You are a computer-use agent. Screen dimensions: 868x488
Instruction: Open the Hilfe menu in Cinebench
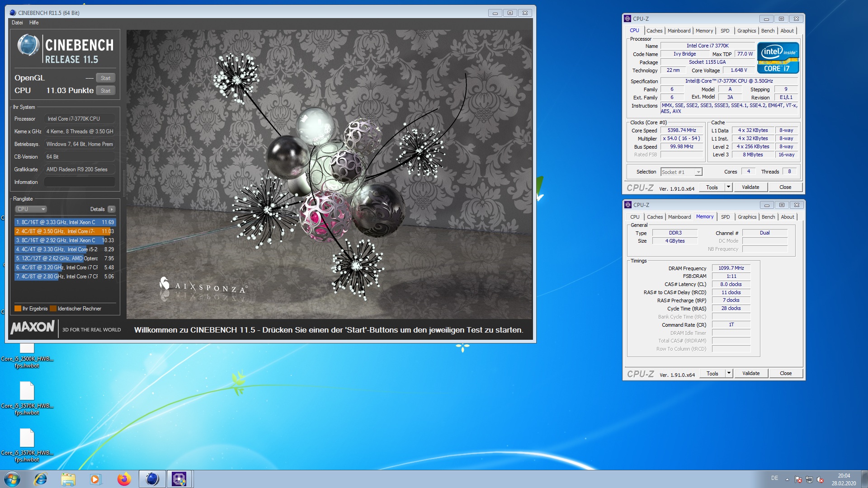(x=34, y=23)
